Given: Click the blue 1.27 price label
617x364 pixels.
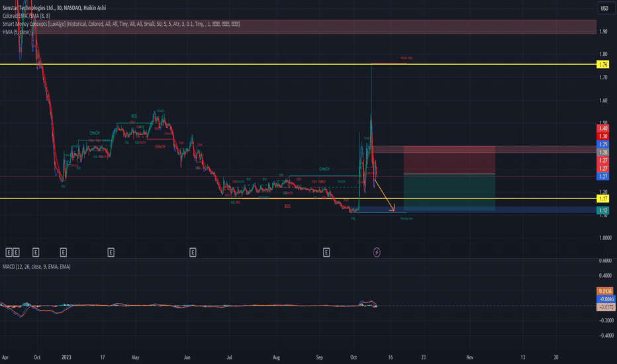Looking at the screenshot, I should 603,176.
